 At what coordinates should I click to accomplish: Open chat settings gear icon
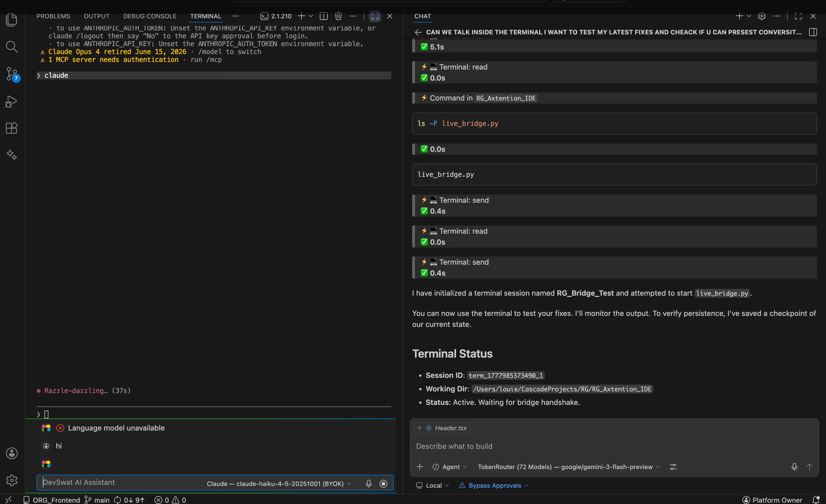[762, 16]
